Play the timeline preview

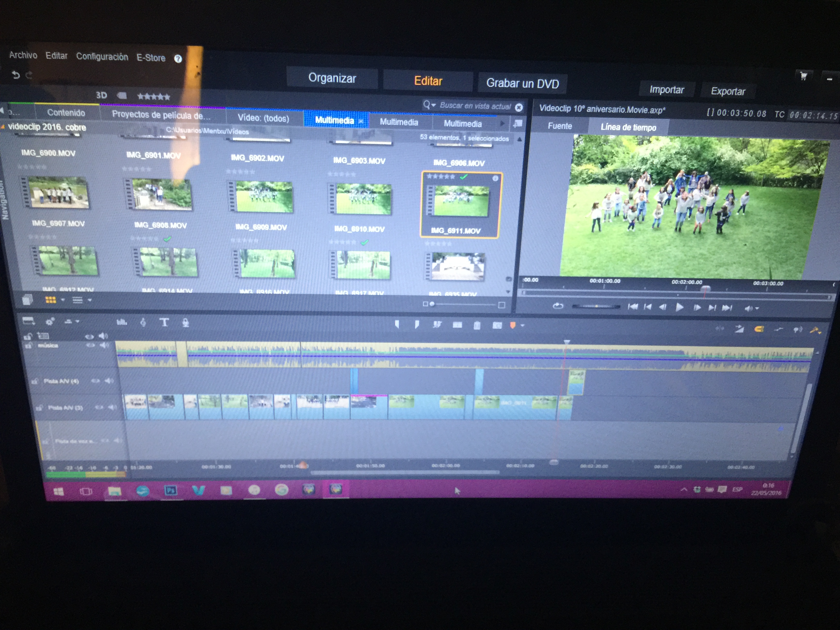pyautogui.click(x=679, y=308)
